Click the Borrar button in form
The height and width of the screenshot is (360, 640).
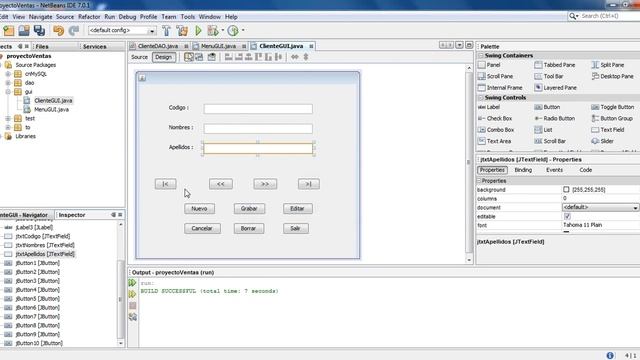(249, 229)
